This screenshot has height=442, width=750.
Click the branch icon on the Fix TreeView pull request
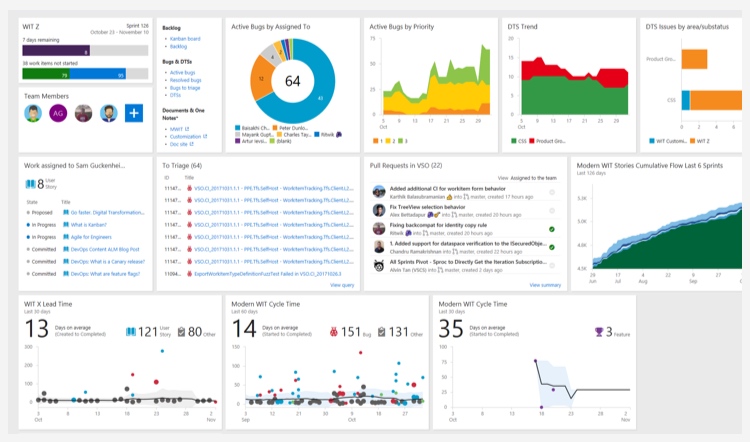click(456, 215)
